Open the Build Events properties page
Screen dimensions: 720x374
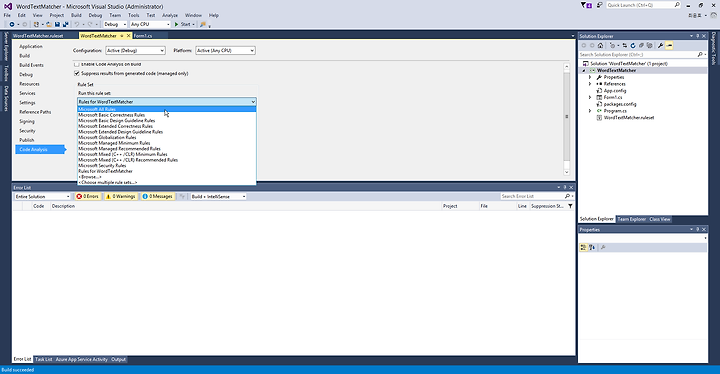(x=31, y=65)
